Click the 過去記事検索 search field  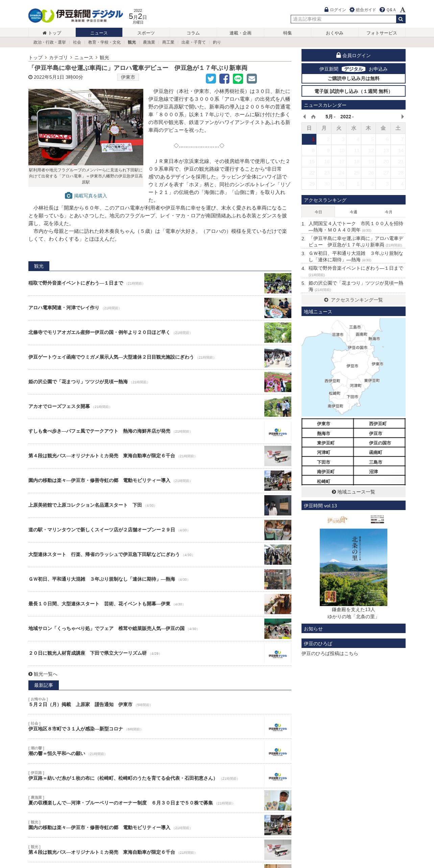(343, 19)
